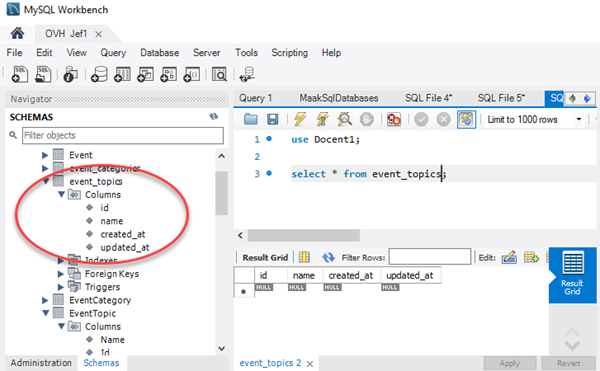Open the File menu
Viewport: 600px width, 371px height.
pos(15,53)
